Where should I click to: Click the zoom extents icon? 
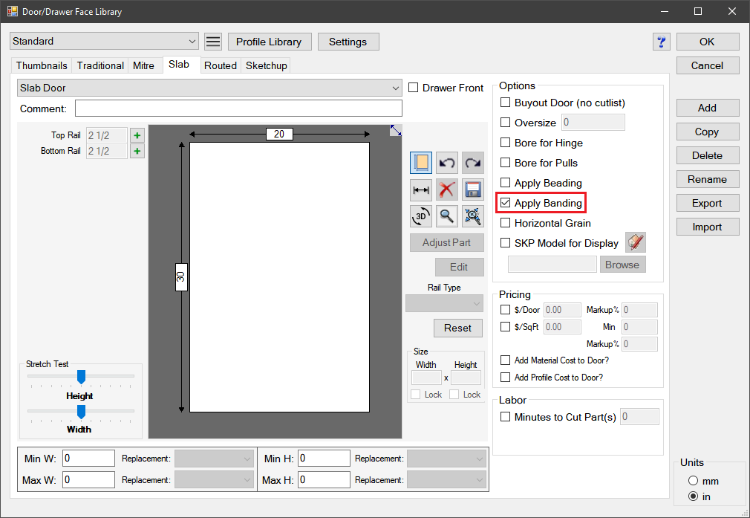click(x=473, y=215)
